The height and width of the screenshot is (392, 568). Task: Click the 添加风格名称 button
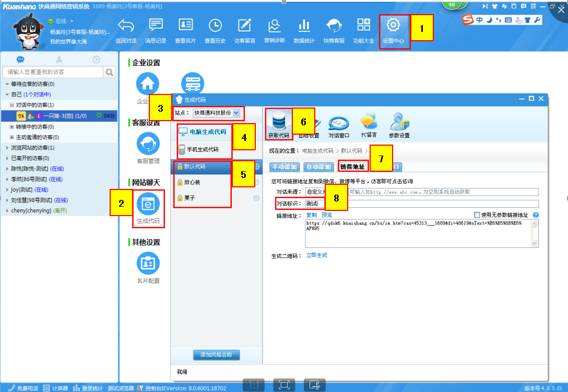coord(216,355)
